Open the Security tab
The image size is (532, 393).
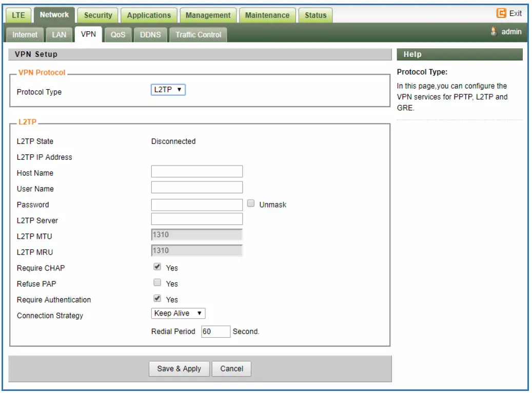click(97, 15)
